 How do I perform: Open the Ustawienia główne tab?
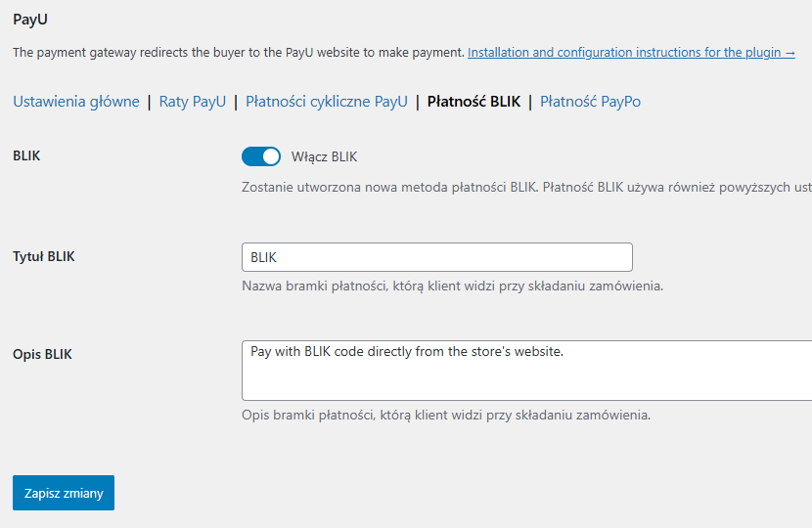(x=76, y=101)
